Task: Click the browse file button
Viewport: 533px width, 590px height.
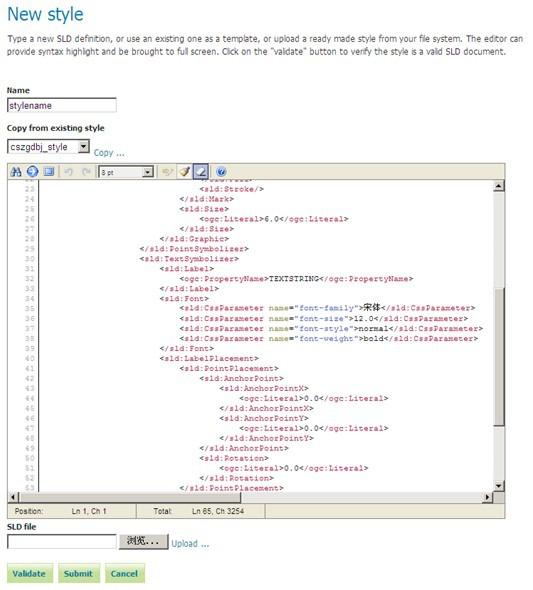Action: (143, 541)
